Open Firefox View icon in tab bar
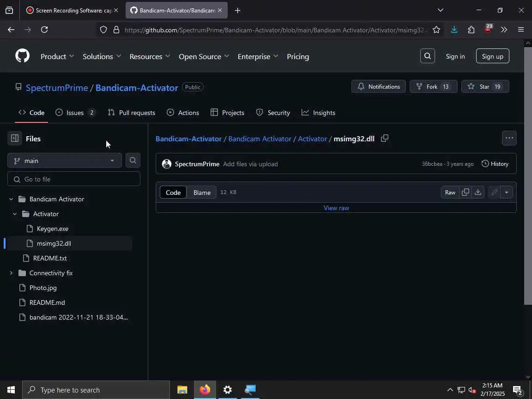This screenshot has height=399, width=532. (10, 11)
